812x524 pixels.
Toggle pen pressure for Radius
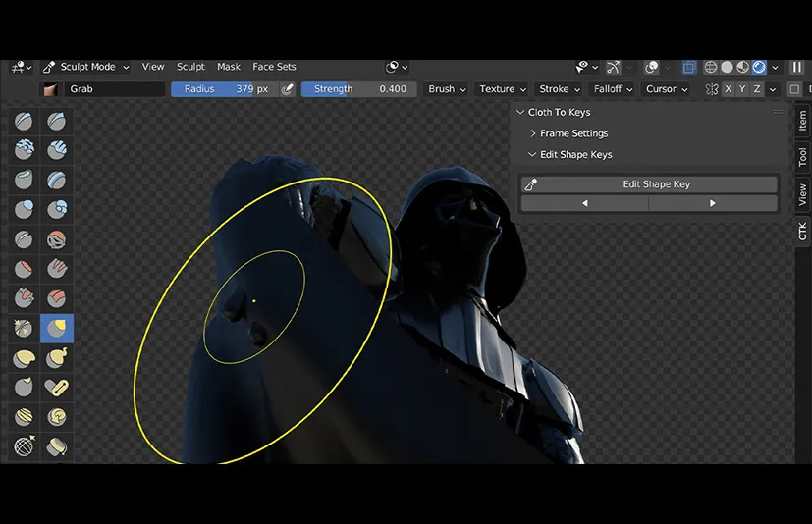coord(288,89)
